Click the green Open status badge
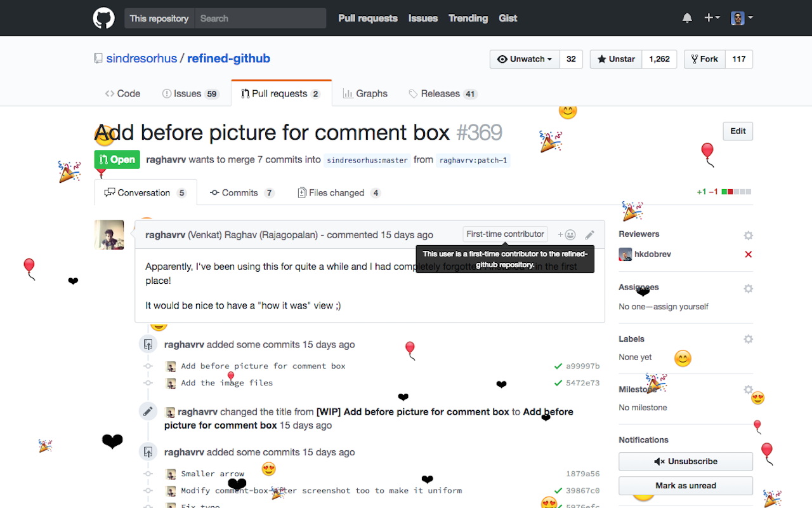Image resolution: width=812 pixels, height=508 pixels. tap(117, 159)
